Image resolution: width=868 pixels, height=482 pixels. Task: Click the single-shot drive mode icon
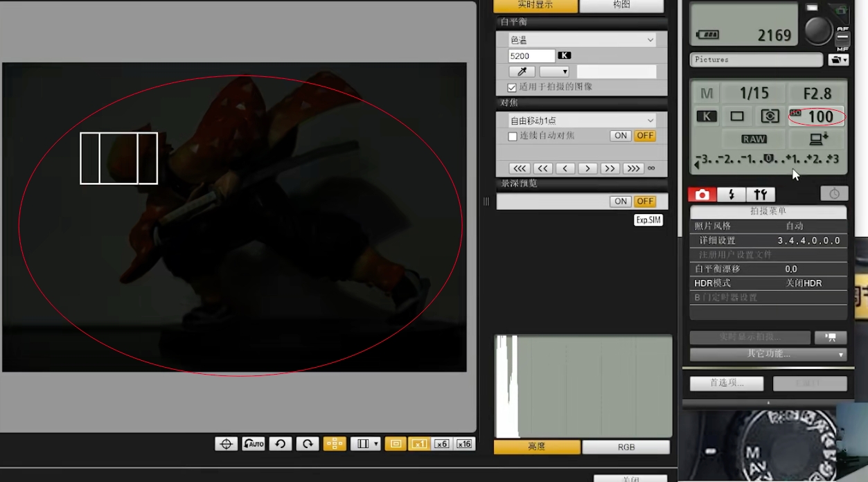pos(737,116)
